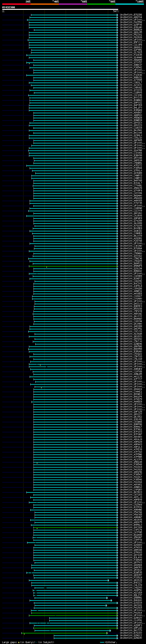Open the shorter hit UniRef100_Q6XHJ8

131,580
